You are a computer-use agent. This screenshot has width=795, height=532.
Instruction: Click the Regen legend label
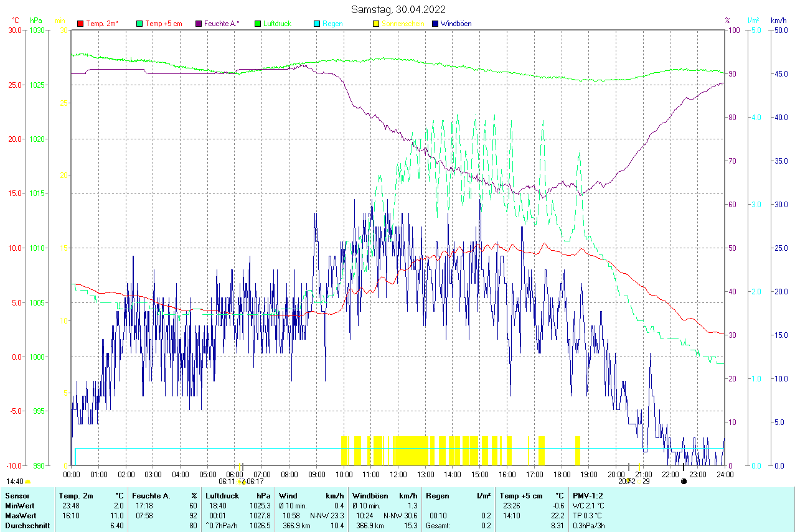tap(332, 24)
